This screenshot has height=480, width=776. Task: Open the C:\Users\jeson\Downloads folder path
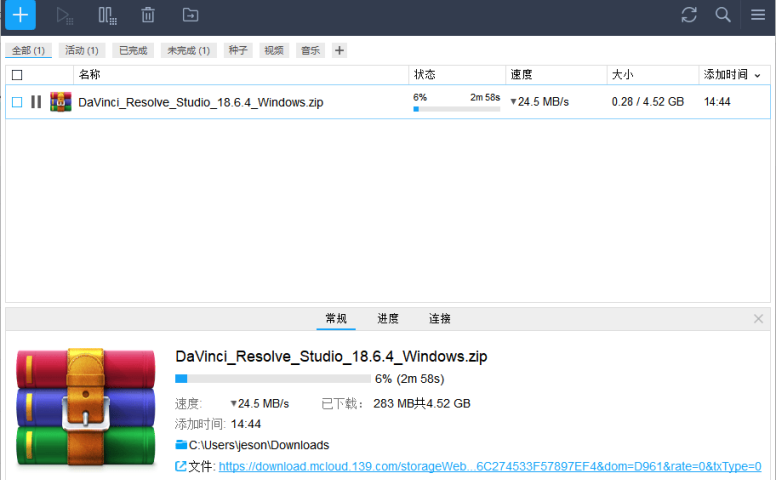point(259,445)
